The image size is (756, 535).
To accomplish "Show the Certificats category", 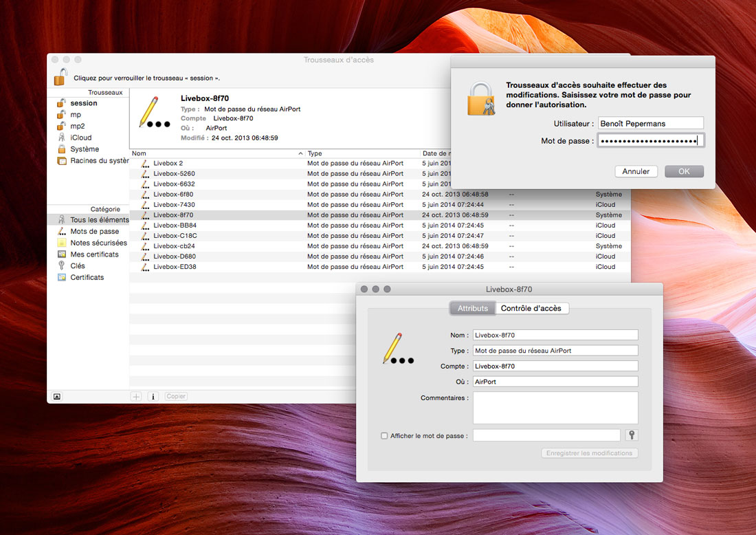I will pyautogui.click(x=87, y=278).
